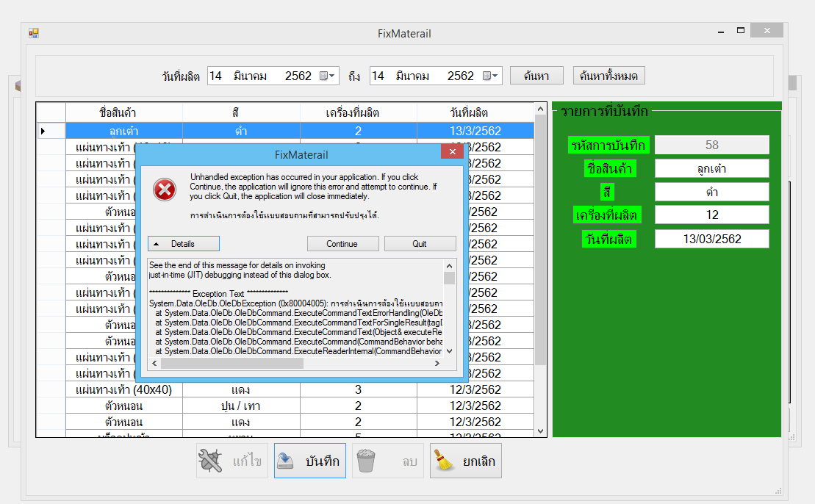The height and width of the screenshot is (504, 815).
Task: Open the start date calendar dropdown
Action: pos(328,76)
